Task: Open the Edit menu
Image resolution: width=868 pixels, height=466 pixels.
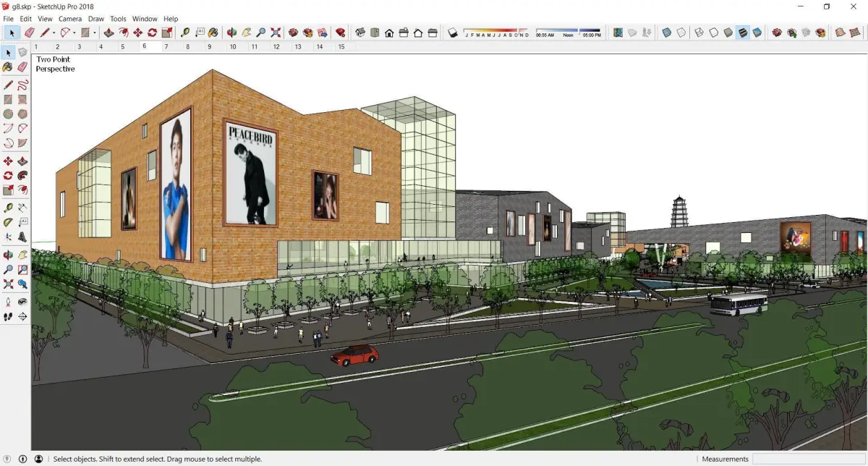Action: 25,19
